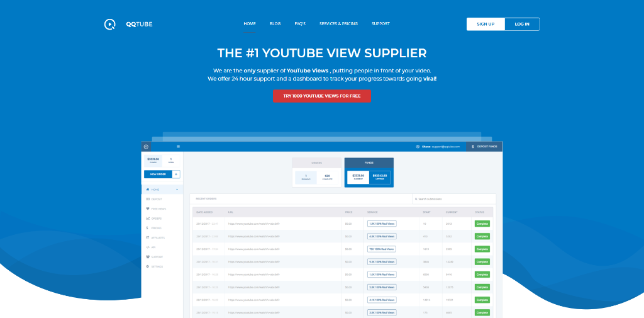644x318 pixels.
Task: Click the YouTube URL in the 1.3K row
Action: coord(254,224)
